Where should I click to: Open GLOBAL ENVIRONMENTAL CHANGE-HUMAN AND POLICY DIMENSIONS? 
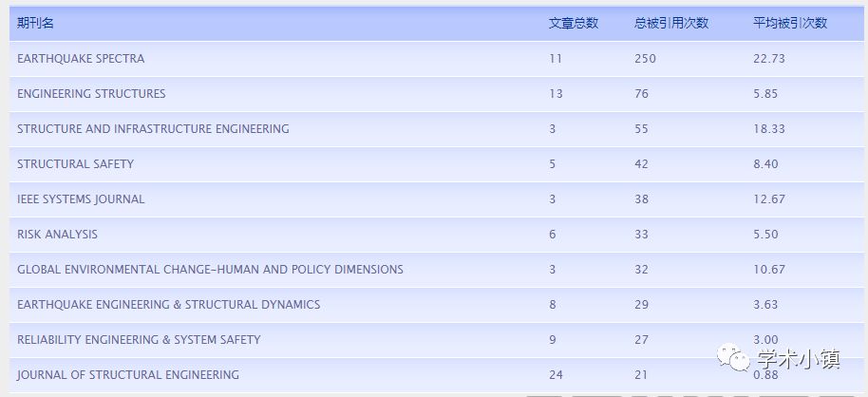click(x=210, y=270)
